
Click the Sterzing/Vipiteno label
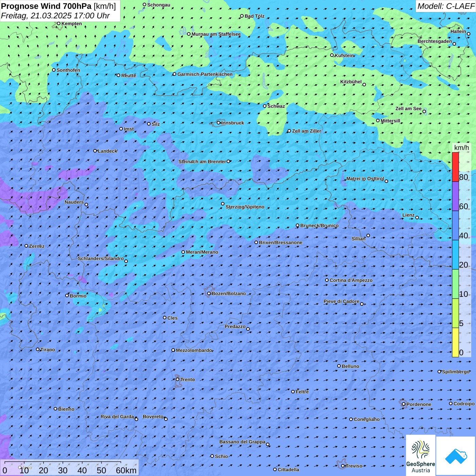(245, 207)
